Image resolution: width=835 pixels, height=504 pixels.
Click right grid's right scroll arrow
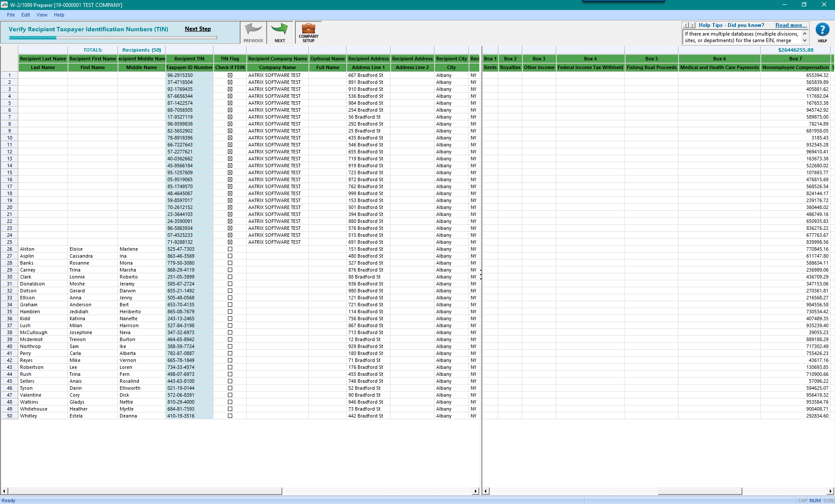point(830,491)
